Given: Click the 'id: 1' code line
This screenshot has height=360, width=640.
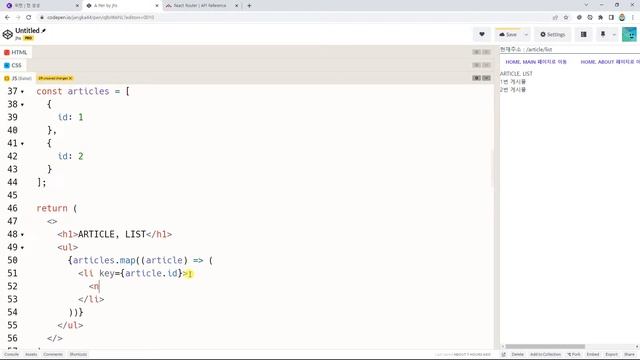Looking at the screenshot, I should point(70,117).
